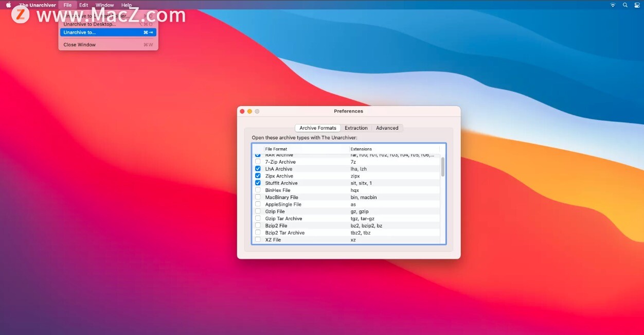Click the Wi-Fi status icon
The width and height of the screenshot is (644, 335).
point(613,5)
